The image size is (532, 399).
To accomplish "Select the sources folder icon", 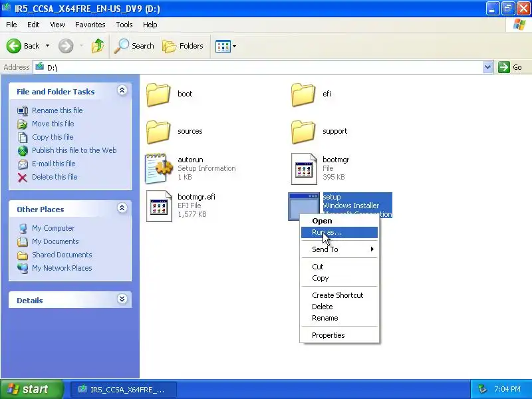I will pos(158,132).
